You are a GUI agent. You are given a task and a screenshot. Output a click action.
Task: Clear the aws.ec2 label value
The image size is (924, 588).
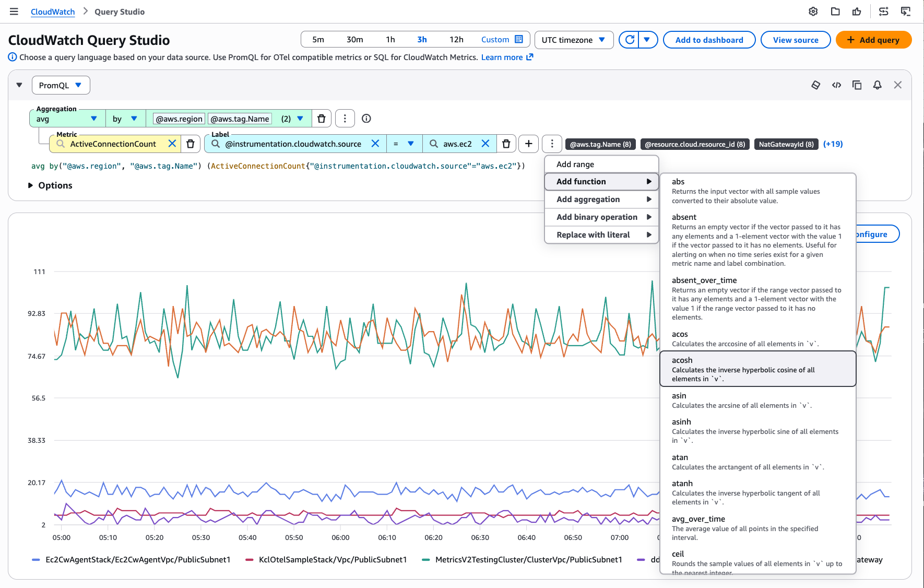coord(485,144)
